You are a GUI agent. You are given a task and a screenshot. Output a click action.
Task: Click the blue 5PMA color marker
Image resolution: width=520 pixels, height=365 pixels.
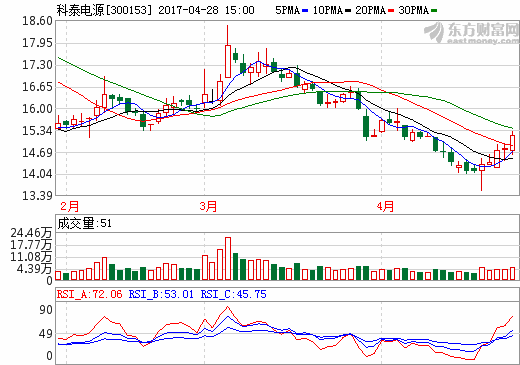point(305,11)
